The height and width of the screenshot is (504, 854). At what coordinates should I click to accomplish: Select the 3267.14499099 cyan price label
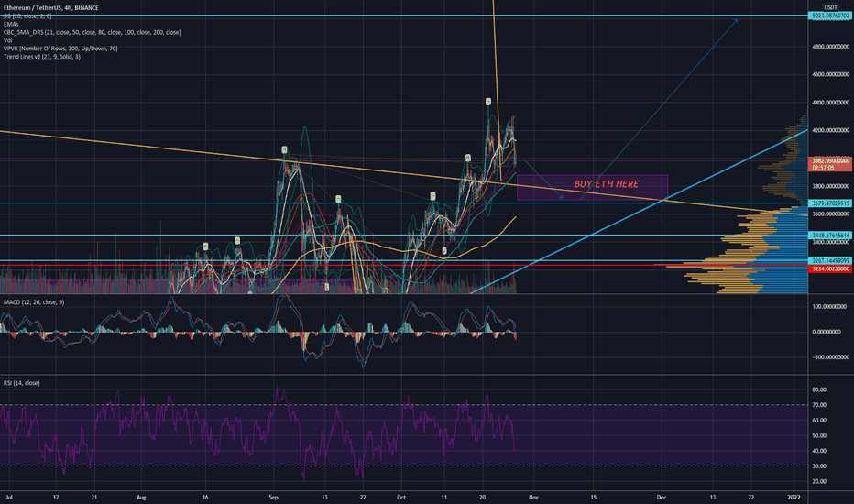pyautogui.click(x=830, y=261)
